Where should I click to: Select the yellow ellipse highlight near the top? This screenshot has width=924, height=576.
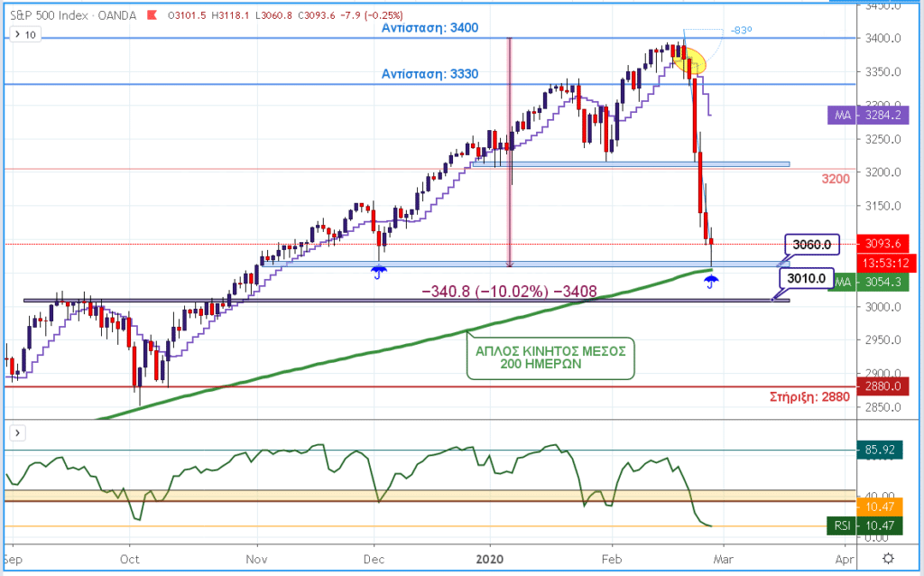pyautogui.click(x=689, y=60)
